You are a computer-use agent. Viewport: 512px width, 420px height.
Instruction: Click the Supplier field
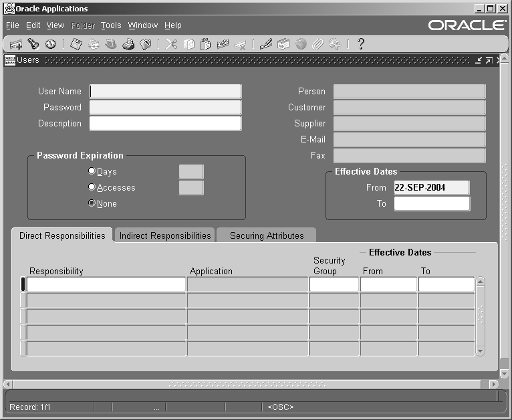410,123
